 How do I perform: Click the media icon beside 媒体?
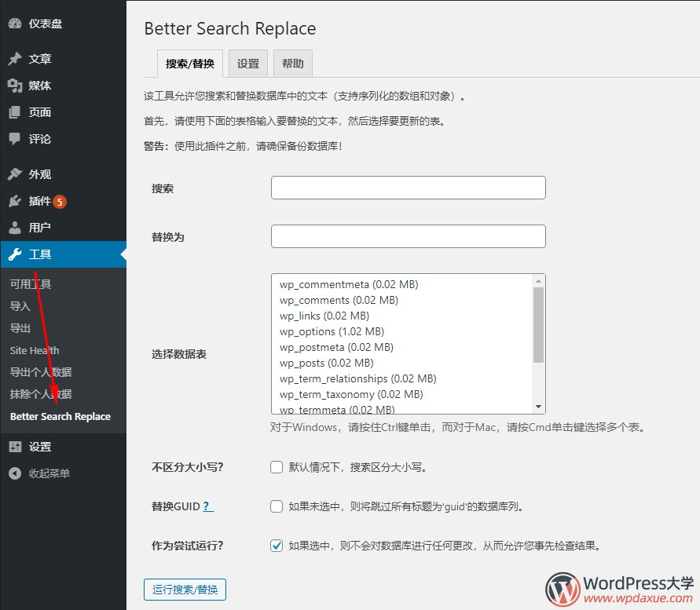(x=15, y=86)
